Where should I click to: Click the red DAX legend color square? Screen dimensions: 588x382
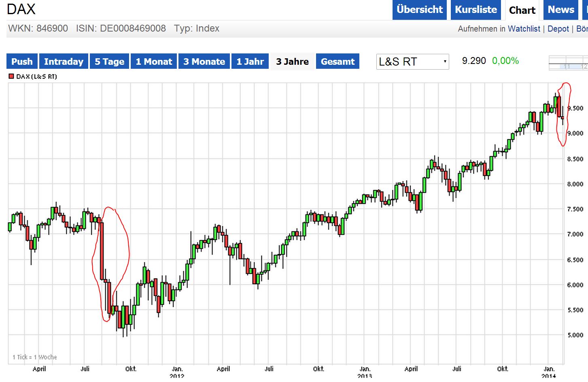11,76
